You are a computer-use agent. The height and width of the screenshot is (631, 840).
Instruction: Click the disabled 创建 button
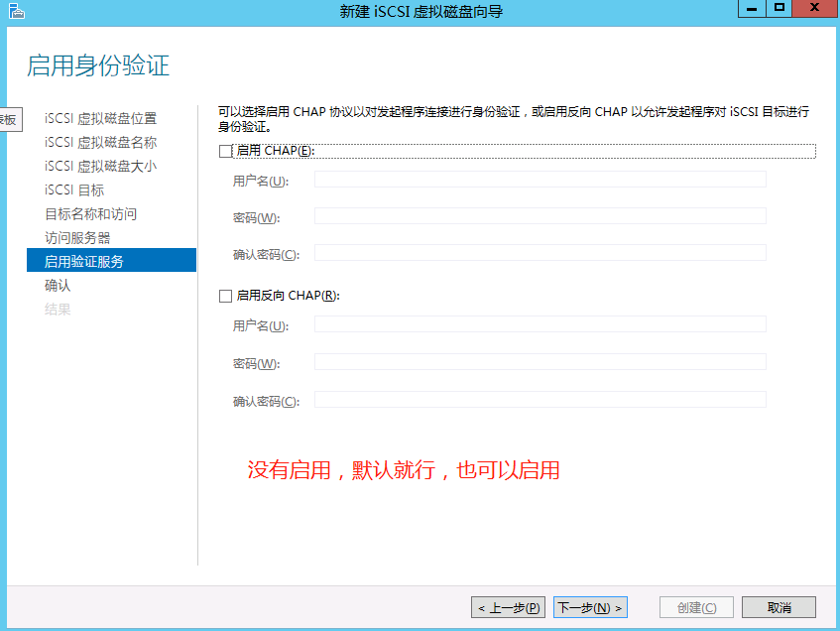coord(696,606)
